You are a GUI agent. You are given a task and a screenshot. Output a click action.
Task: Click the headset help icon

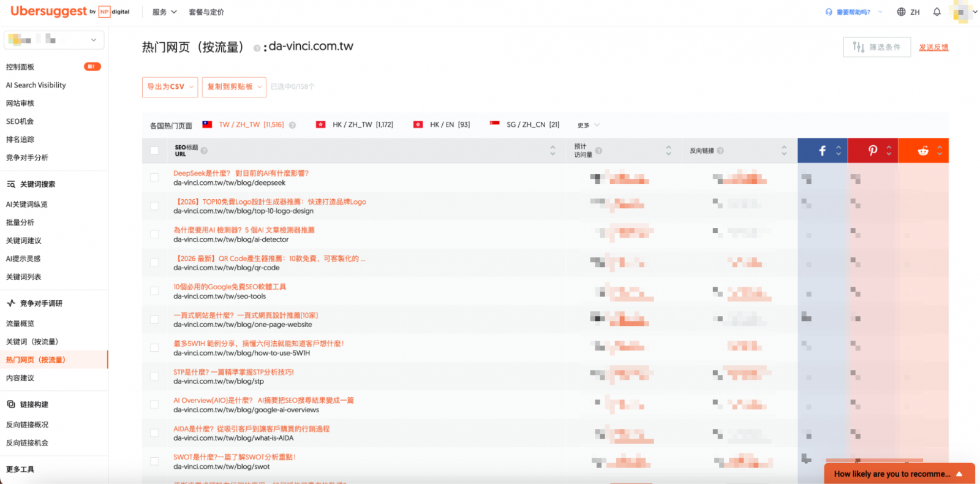[829, 12]
